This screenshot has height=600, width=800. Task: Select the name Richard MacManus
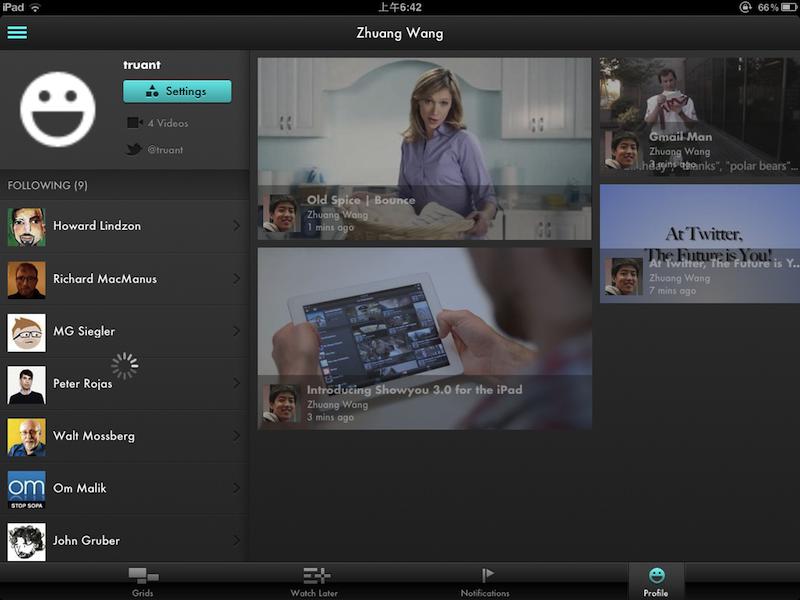(105, 279)
